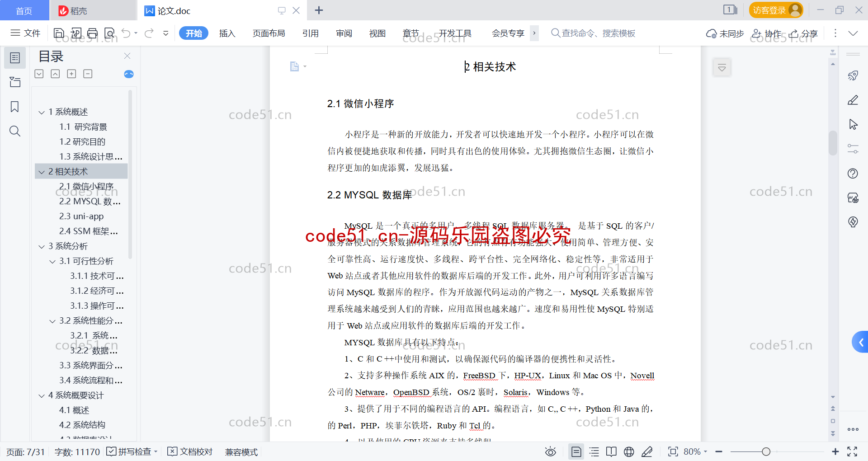Open the blue side panel arrow
868x461 pixels.
point(860,342)
